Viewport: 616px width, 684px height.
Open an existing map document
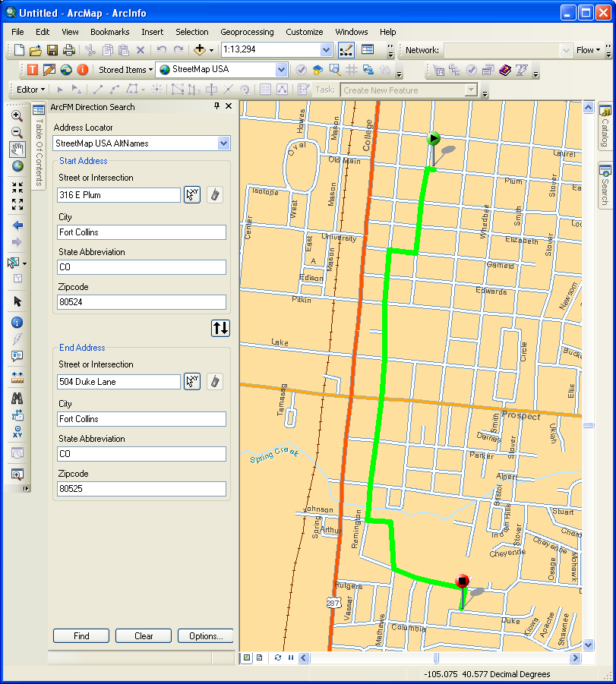36,50
